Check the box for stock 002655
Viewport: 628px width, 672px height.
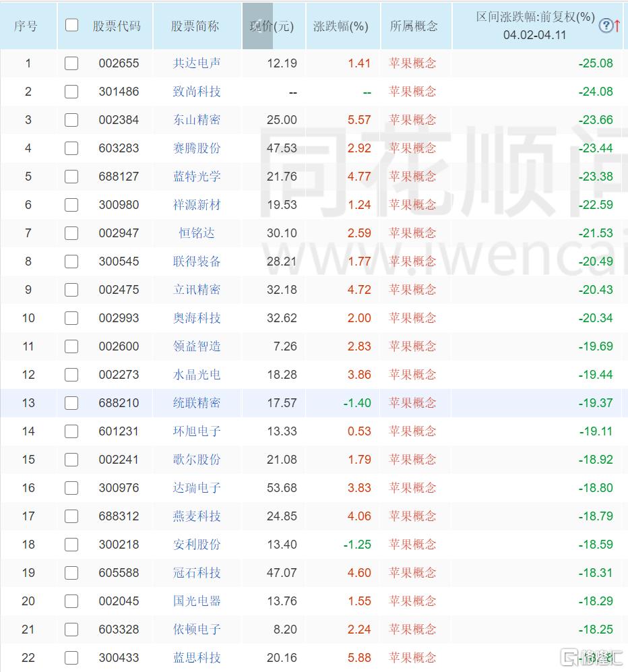click(71, 63)
